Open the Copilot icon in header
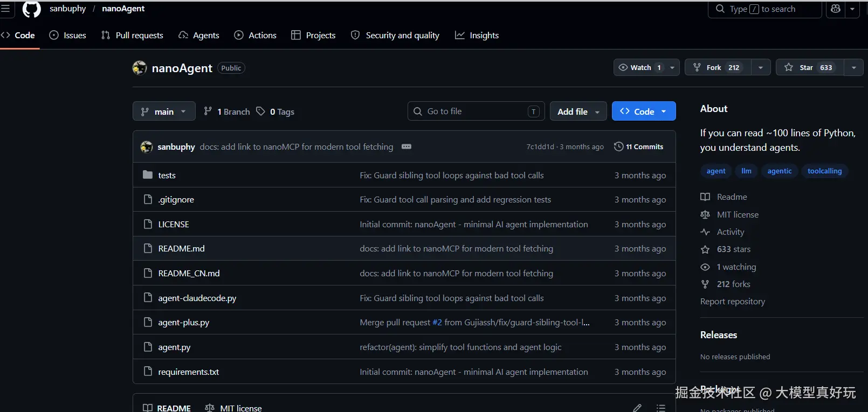Image resolution: width=868 pixels, height=412 pixels. [x=836, y=9]
